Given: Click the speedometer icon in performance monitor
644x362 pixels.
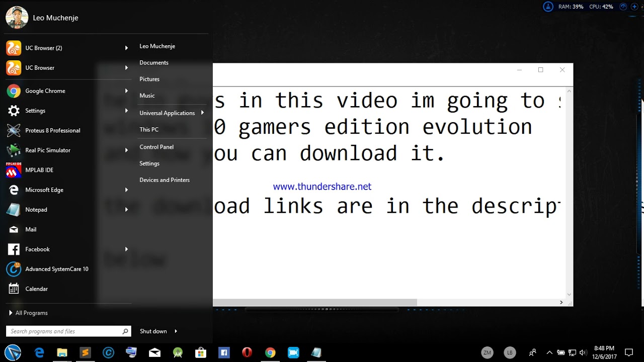Looking at the screenshot, I should 623,7.
